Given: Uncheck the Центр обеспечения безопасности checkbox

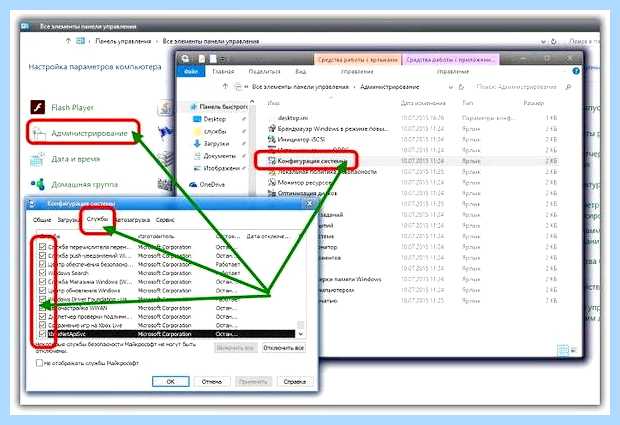Looking at the screenshot, I should [x=43, y=264].
